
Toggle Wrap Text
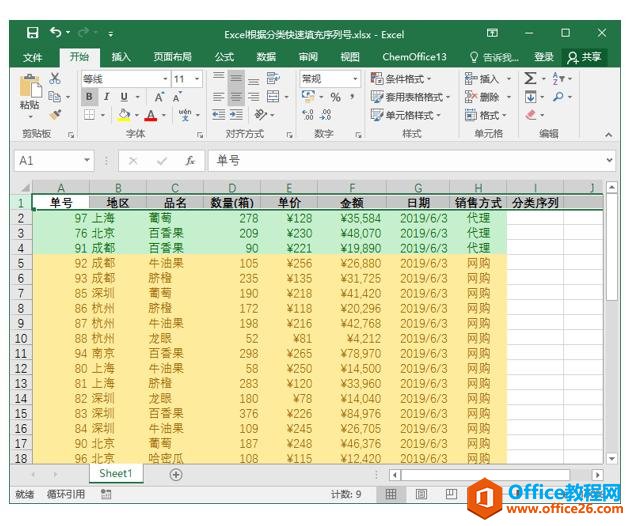pos(273,78)
